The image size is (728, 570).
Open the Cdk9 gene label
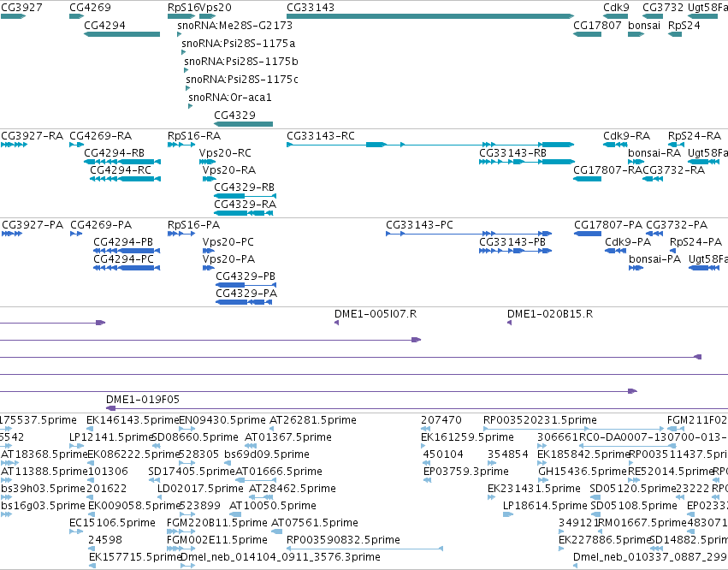(x=616, y=8)
